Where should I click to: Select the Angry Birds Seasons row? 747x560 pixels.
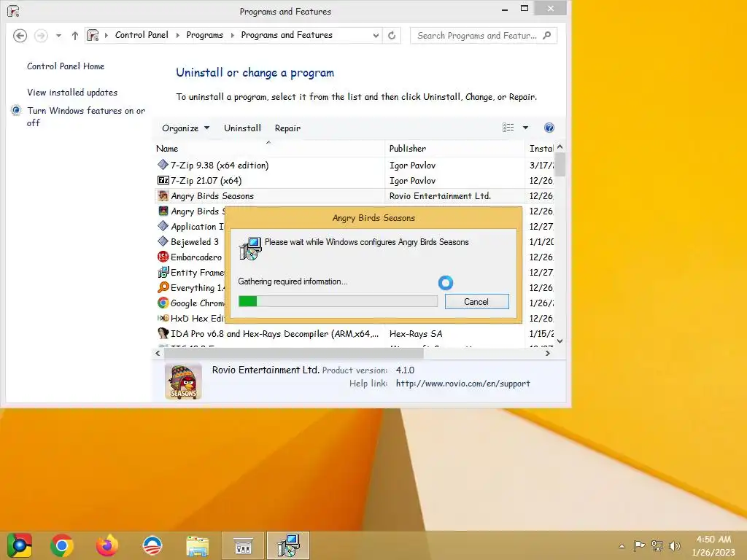pyautogui.click(x=354, y=195)
